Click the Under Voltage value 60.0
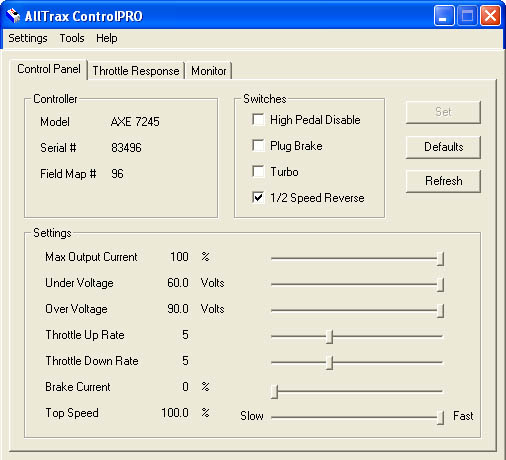 click(178, 283)
